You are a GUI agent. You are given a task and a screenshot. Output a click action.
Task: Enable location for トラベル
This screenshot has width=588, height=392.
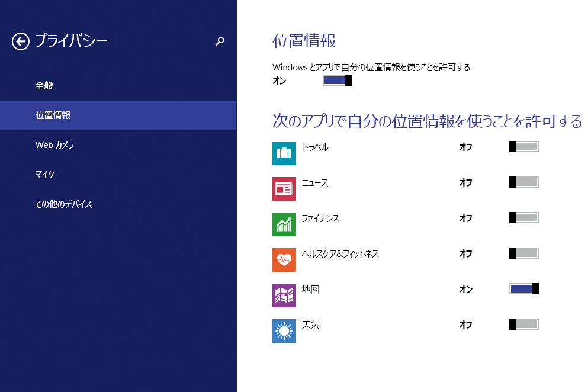coord(524,147)
